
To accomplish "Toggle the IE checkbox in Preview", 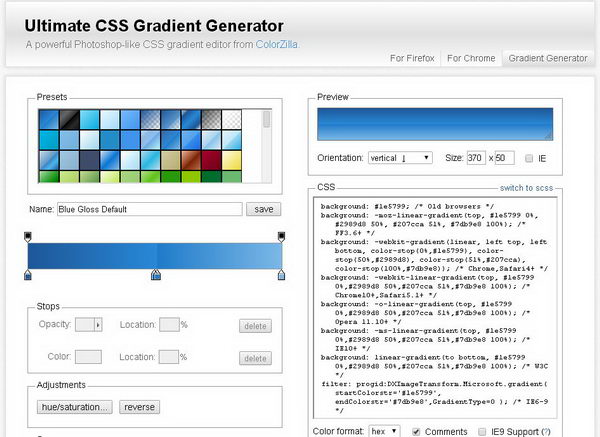I will click(x=529, y=158).
